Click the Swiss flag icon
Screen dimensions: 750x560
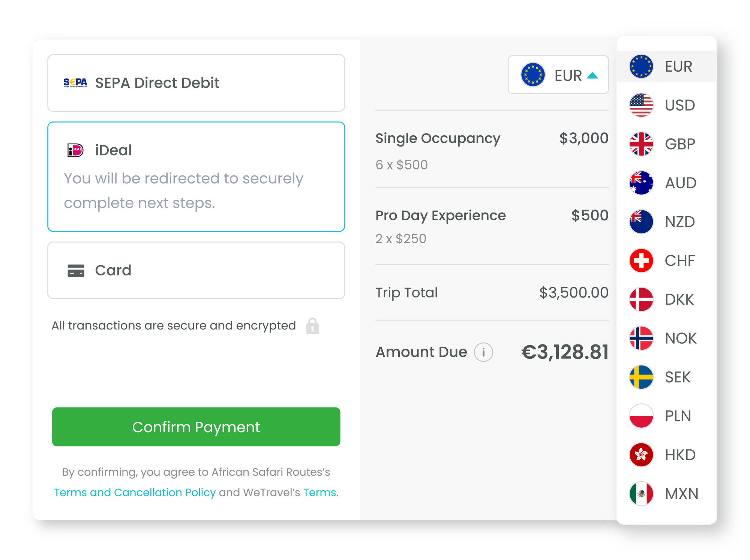coord(641,261)
